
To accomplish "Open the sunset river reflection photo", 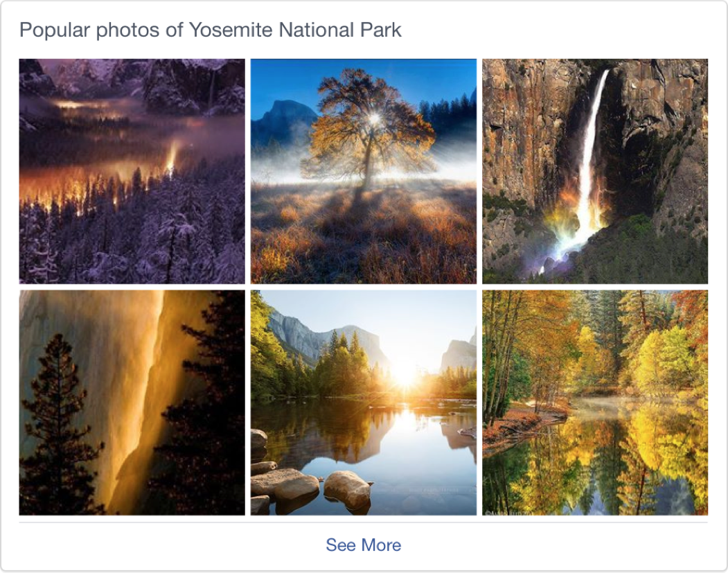I will pyautogui.click(x=363, y=403).
